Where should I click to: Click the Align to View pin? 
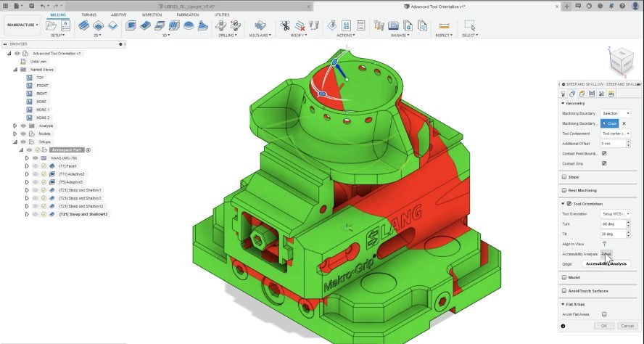point(604,244)
